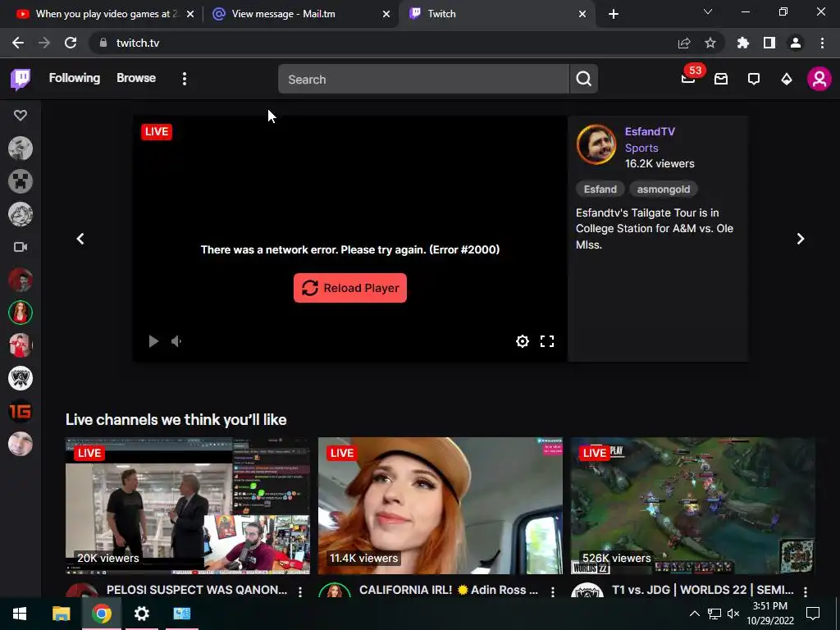The height and width of the screenshot is (630, 840).
Task: Click the Chrome icon in the taskbar
Action: tap(101, 614)
